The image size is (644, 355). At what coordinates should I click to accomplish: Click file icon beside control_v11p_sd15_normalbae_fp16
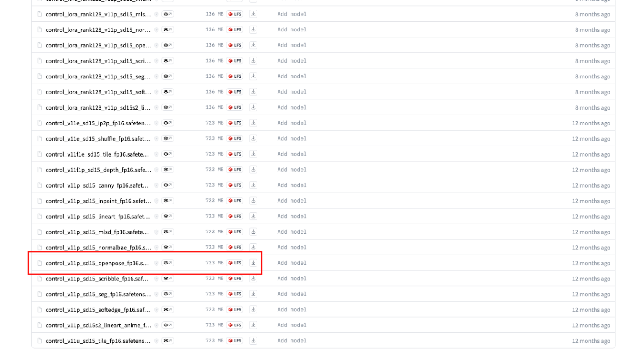click(40, 248)
